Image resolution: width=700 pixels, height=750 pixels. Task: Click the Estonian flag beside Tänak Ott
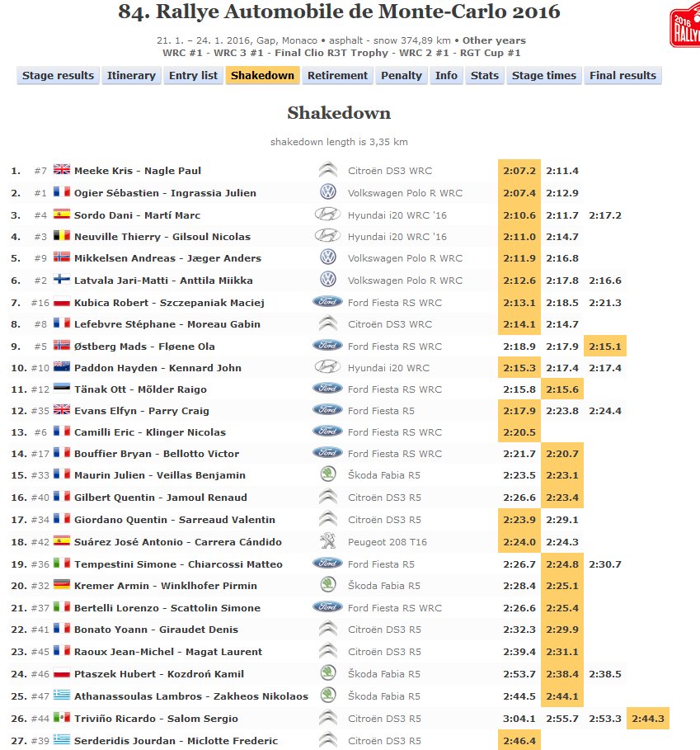[62, 388]
